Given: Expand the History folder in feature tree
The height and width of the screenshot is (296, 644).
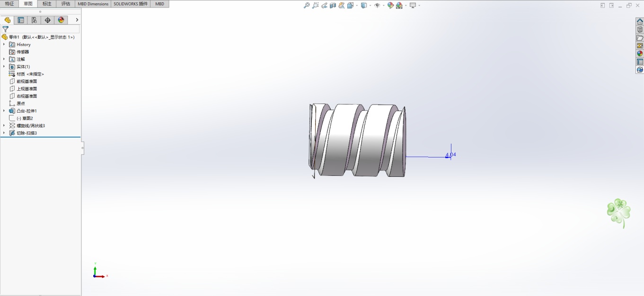Looking at the screenshot, I should 4,44.
